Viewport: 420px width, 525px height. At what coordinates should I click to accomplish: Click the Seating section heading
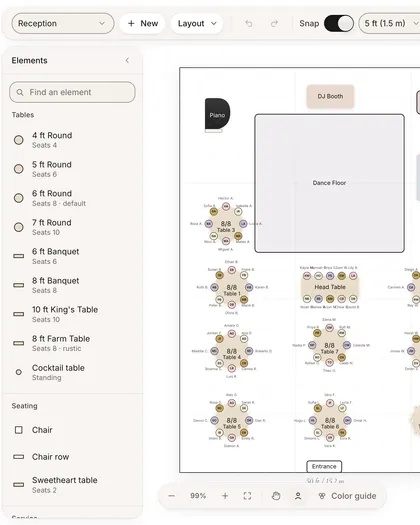tap(24, 406)
